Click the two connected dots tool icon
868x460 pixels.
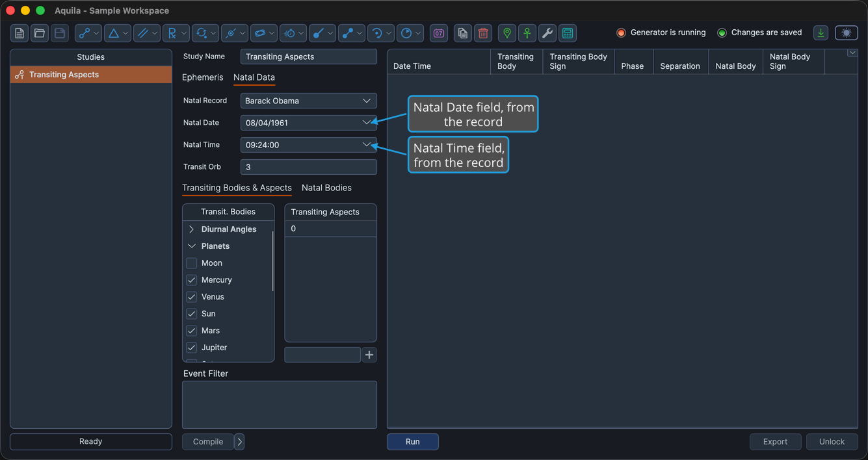[348, 33]
